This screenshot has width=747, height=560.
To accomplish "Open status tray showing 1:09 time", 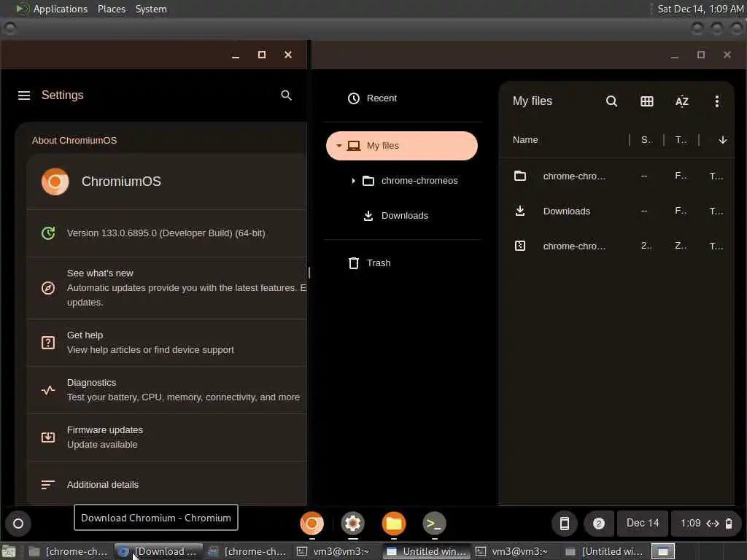I will click(x=706, y=524).
